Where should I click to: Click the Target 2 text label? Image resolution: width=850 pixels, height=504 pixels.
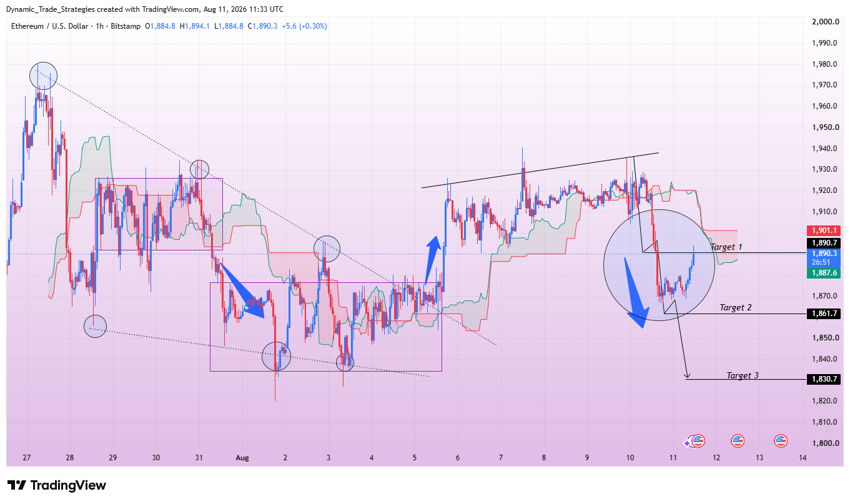736,307
